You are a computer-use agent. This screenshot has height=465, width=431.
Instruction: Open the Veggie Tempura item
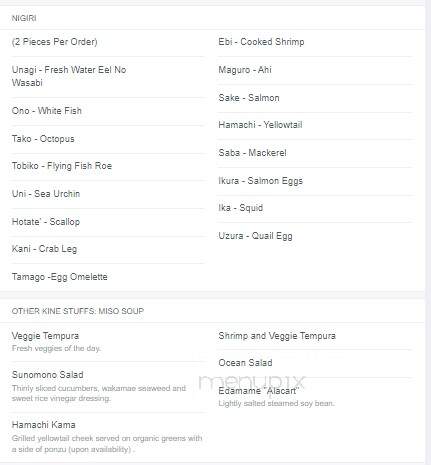(45, 336)
